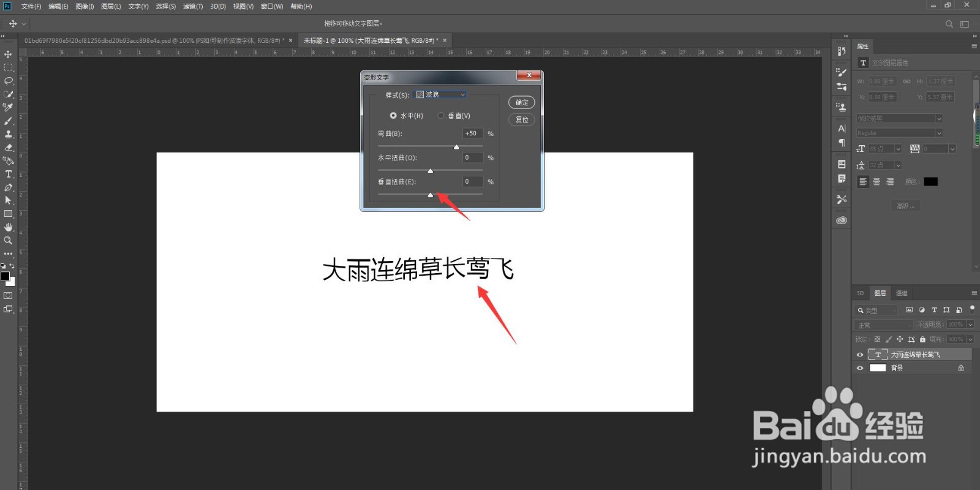980x490 pixels.
Task: Toggle layer filtering switch on Layers panel
Action: (972, 309)
